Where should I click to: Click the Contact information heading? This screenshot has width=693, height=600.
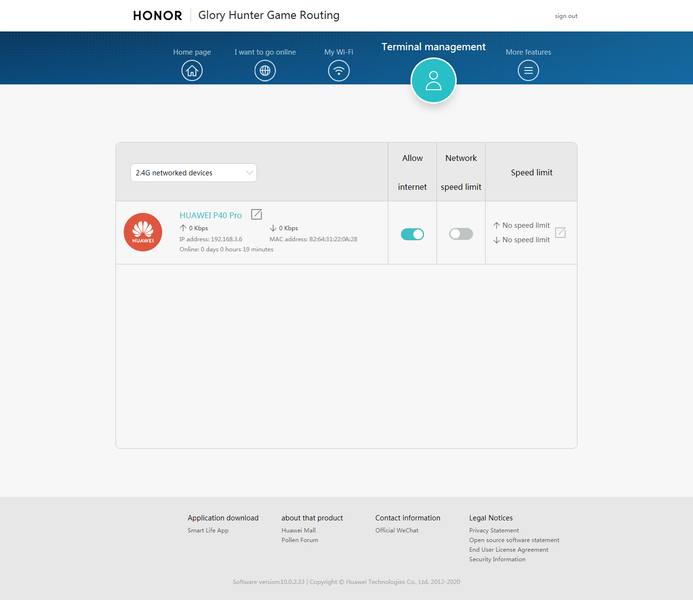pos(407,518)
